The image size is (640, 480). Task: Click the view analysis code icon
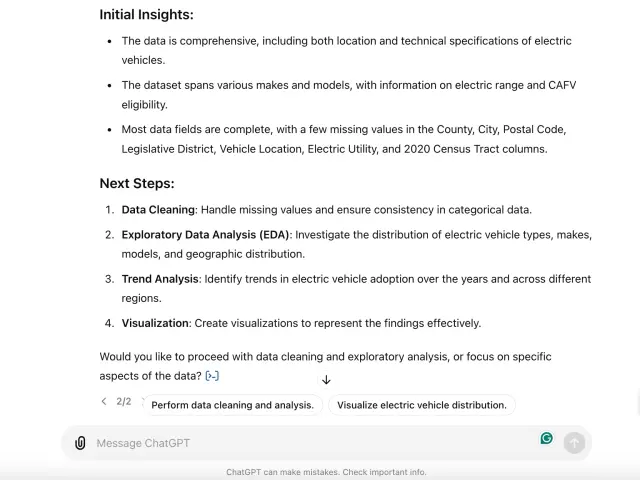[212, 376]
